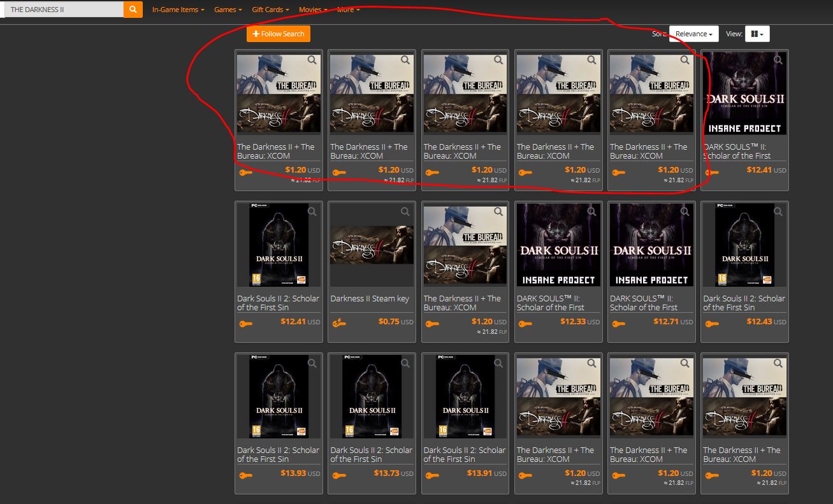
Task: Open Dark Souls II cover thumbnail priced $13.73
Action: [x=372, y=396]
